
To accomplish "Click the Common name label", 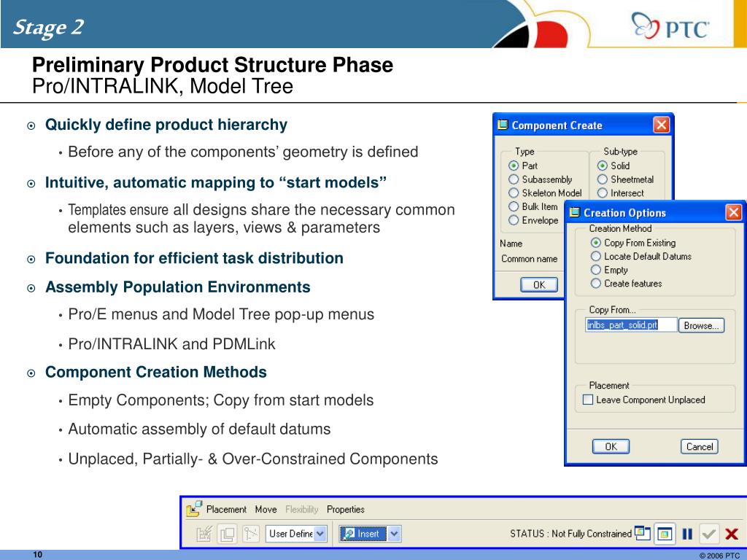I will click(529, 259).
